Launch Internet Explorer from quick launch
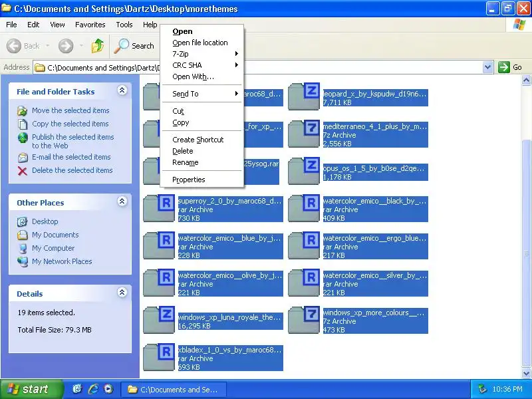Screen dimensions: 532x399 [93, 389]
